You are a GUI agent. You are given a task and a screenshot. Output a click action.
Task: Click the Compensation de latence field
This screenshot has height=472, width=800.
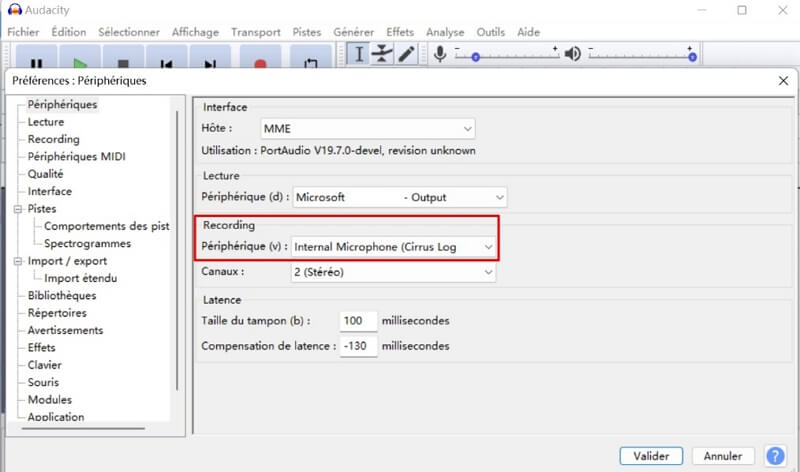tap(358, 346)
